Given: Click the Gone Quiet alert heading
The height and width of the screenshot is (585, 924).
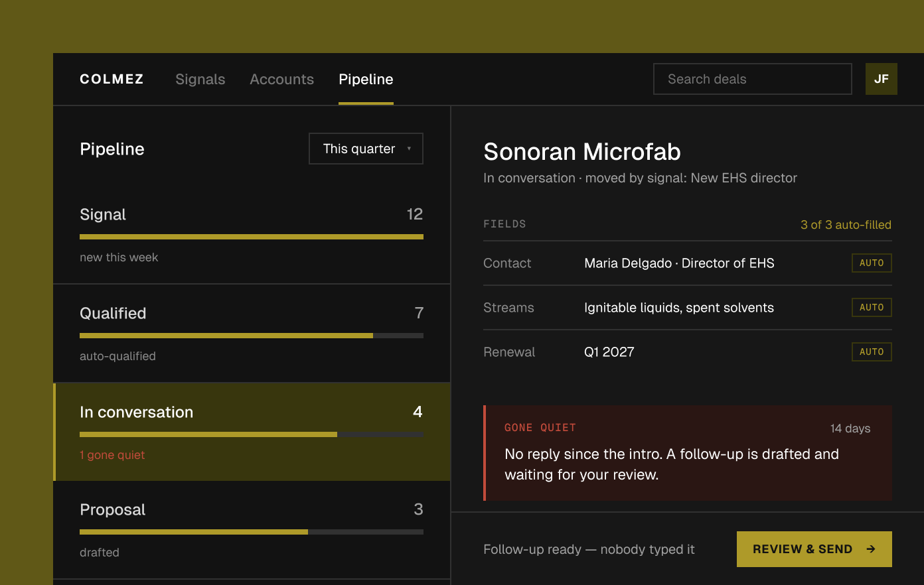Looking at the screenshot, I should (x=540, y=428).
